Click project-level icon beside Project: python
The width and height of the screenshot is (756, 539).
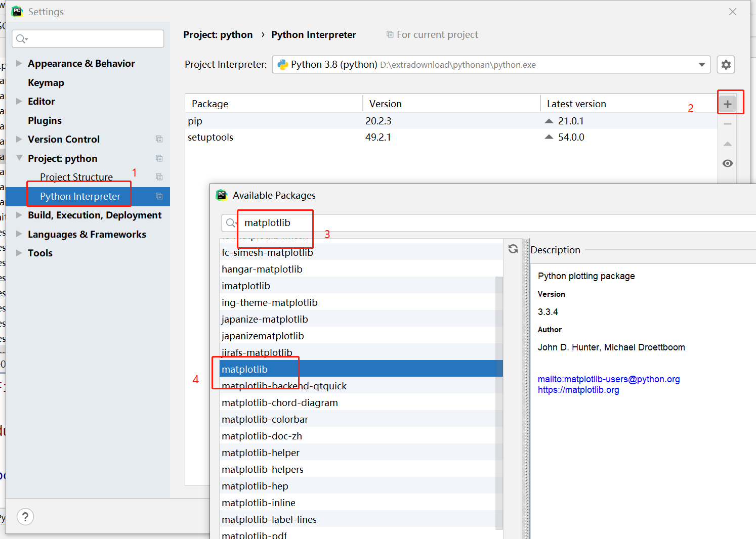159,158
